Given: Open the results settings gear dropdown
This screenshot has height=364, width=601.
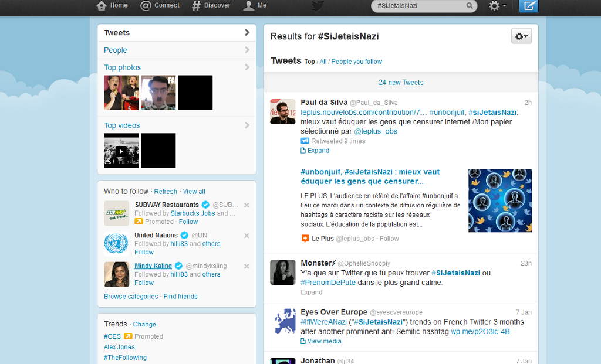Looking at the screenshot, I should [521, 36].
